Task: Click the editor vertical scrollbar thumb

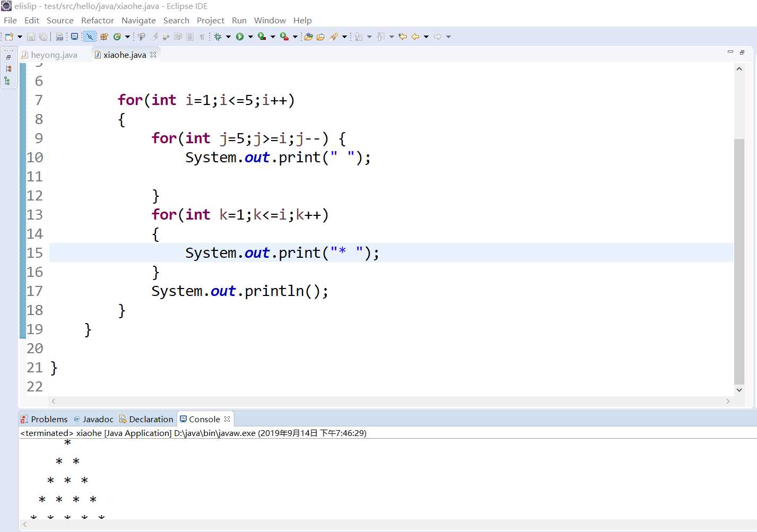Action: (x=739, y=261)
